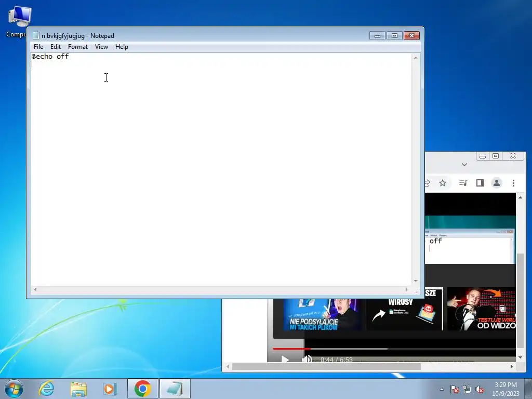Open Action Center flag icon
The width and height of the screenshot is (532, 399).
click(454, 389)
